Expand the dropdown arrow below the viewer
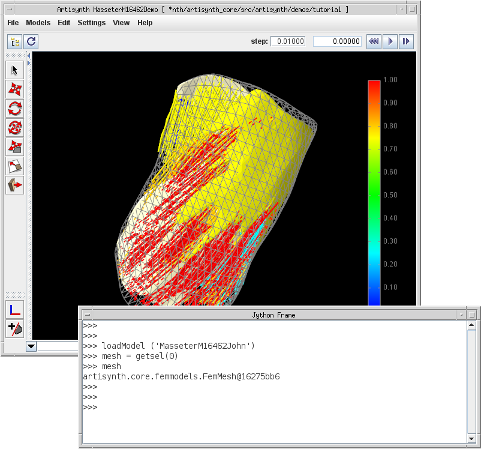 (31, 346)
